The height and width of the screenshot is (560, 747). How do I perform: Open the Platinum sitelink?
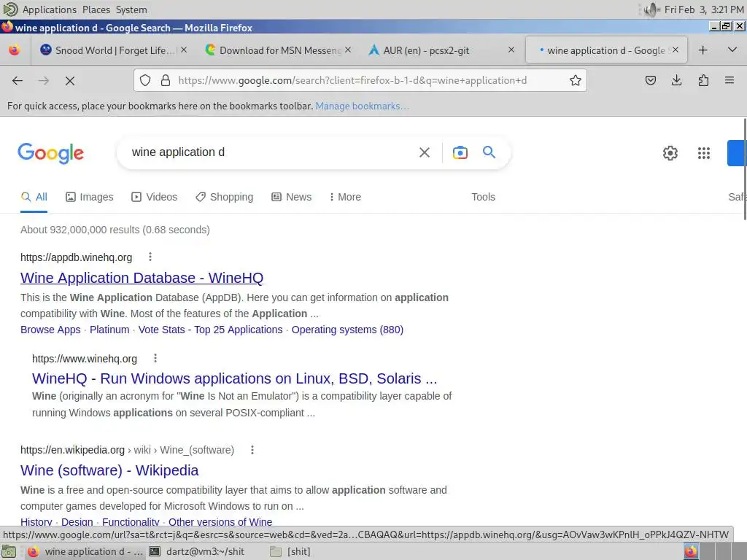pos(109,330)
